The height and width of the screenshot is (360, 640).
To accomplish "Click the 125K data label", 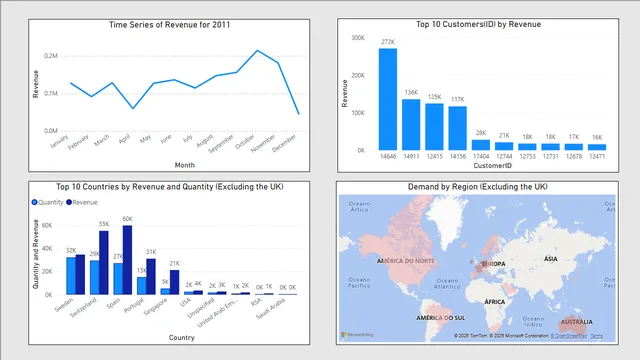I will [434, 97].
